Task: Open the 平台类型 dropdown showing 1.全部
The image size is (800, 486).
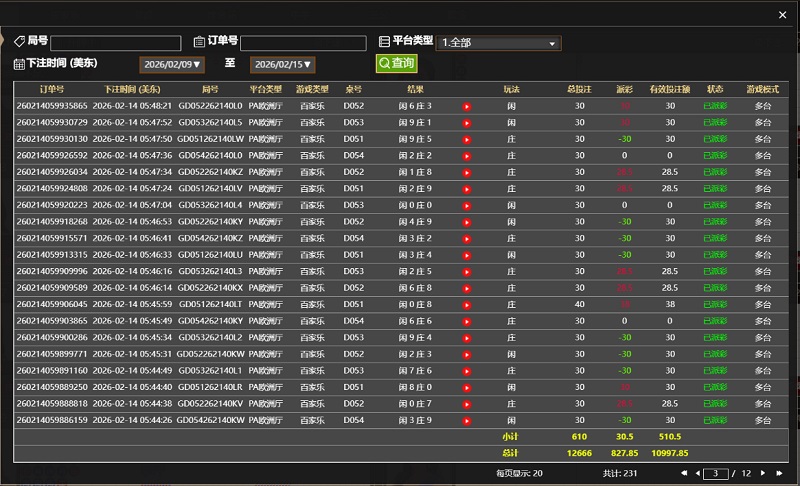Action: click(499, 43)
